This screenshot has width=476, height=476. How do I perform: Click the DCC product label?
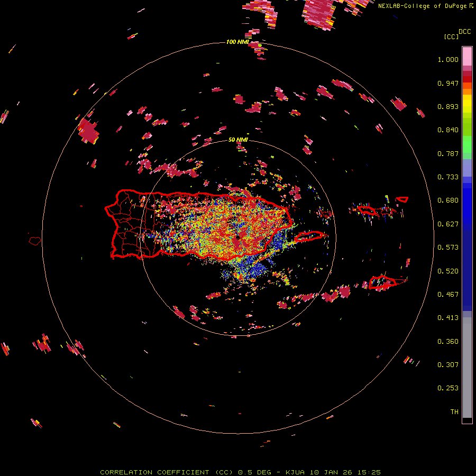[465, 32]
